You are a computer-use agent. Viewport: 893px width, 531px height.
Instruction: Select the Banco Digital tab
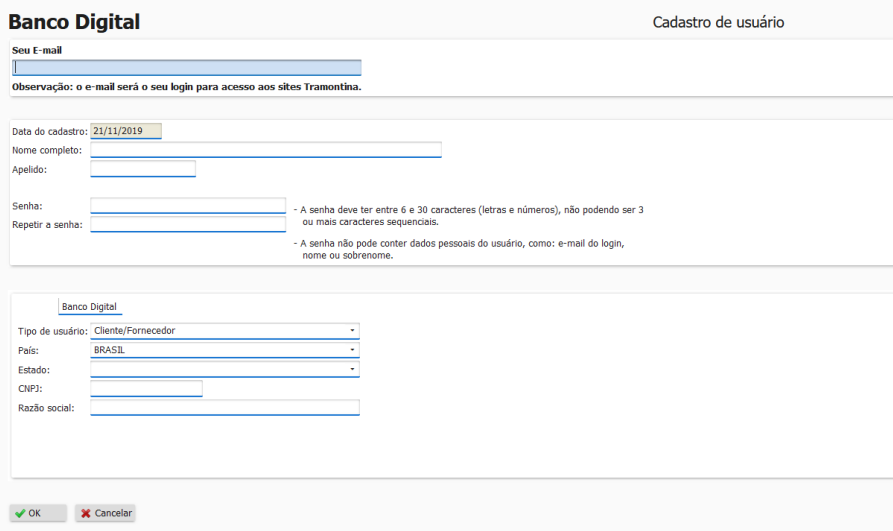[x=89, y=307]
